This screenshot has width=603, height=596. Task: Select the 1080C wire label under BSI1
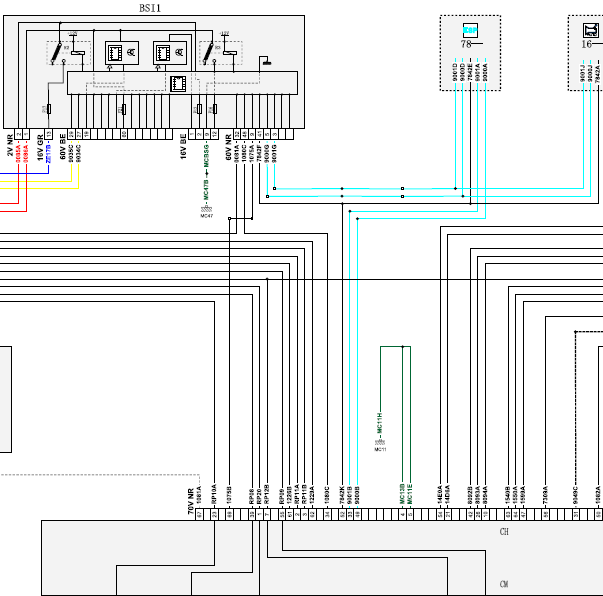click(x=244, y=153)
